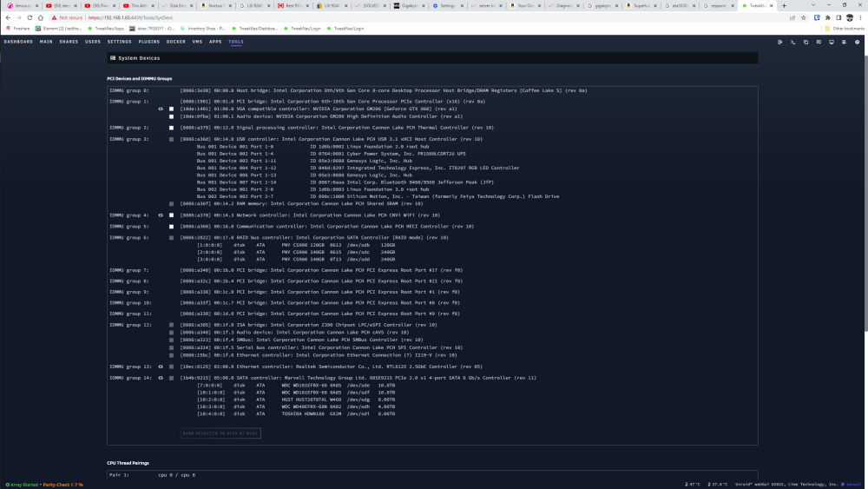Image resolution: width=868 pixels, height=489 pixels.
Task: Check the NVIDIA High Definition Audio box
Action: click(171, 117)
